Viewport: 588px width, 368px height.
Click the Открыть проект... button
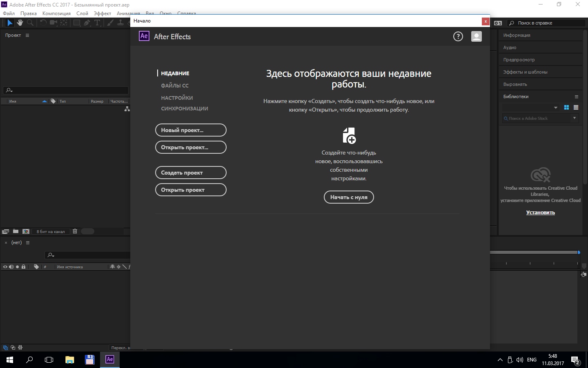tap(191, 147)
